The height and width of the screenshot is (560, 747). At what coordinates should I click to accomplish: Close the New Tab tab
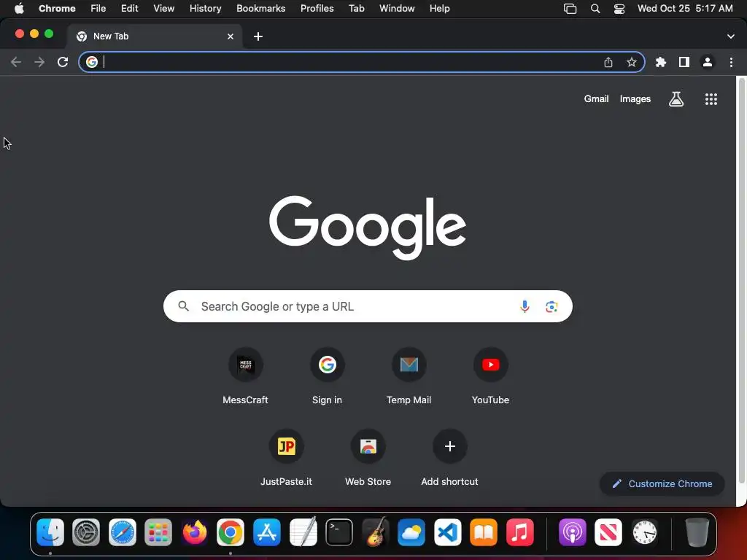231,36
